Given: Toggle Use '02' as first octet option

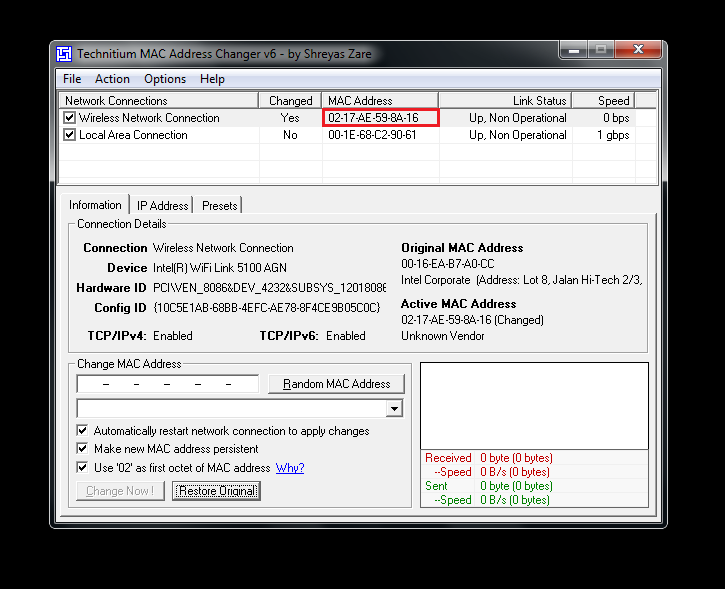Looking at the screenshot, I should click(82, 467).
